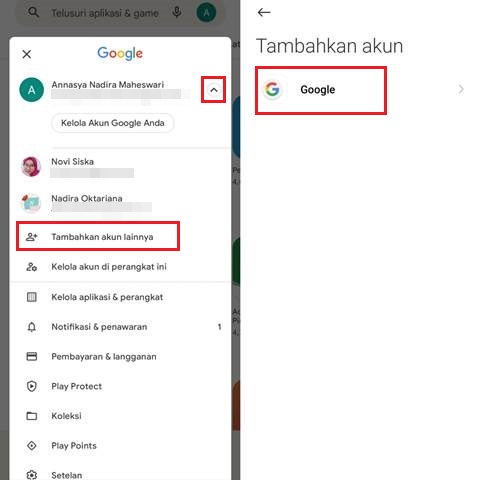This screenshot has height=480, width=480.
Task: Close the Google account panel
Action: 27,54
